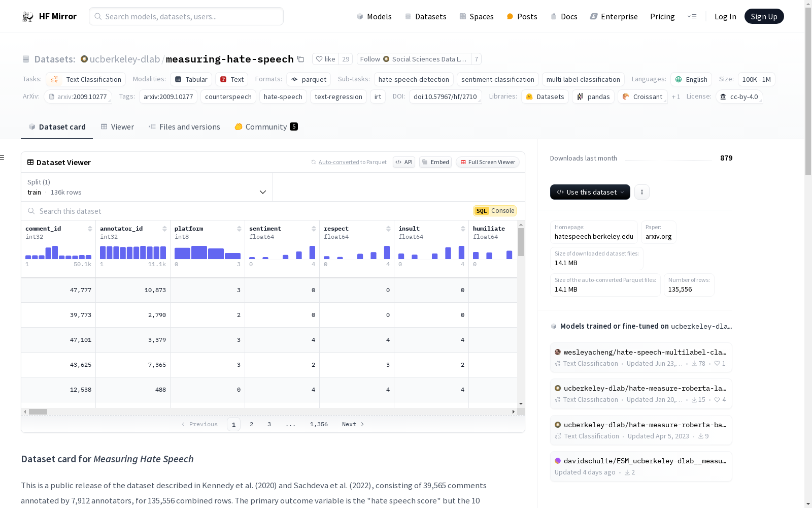
Task: Open SQL Console
Action: point(495,211)
